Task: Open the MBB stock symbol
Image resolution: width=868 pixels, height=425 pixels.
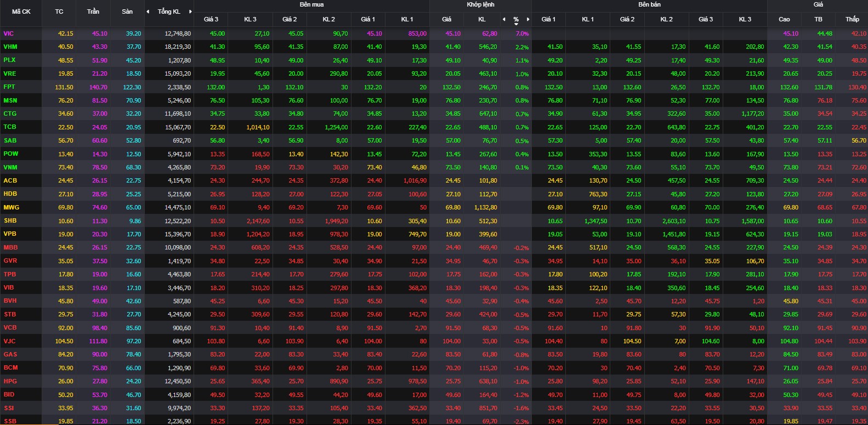Action: tap(10, 247)
